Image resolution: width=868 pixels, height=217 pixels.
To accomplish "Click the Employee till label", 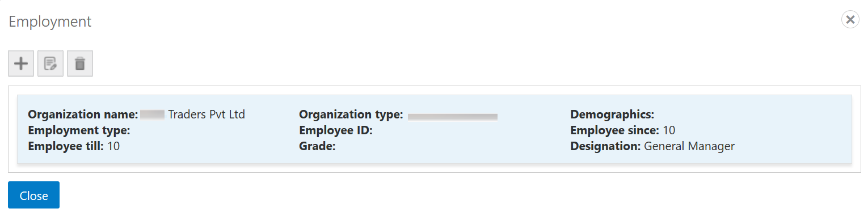I will coord(66,146).
